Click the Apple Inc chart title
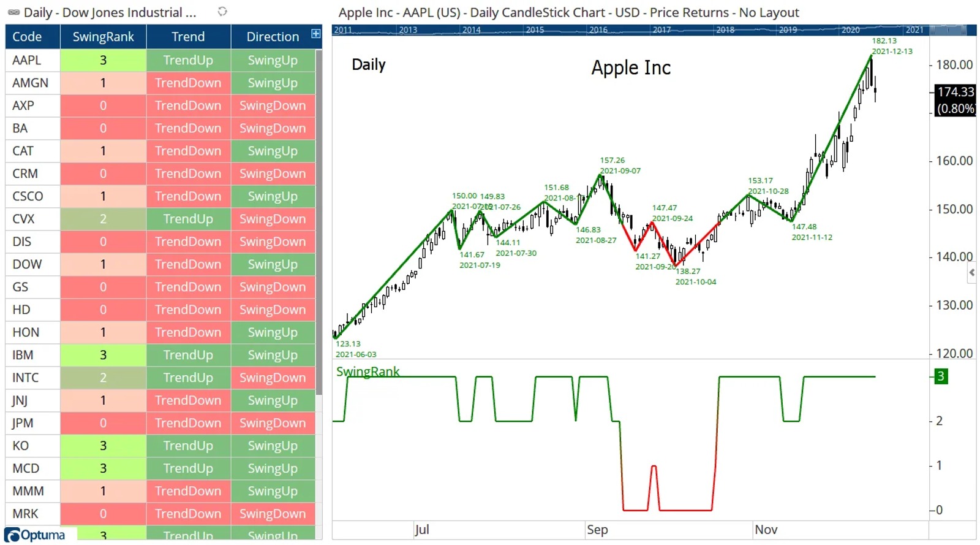 [631, 67]
